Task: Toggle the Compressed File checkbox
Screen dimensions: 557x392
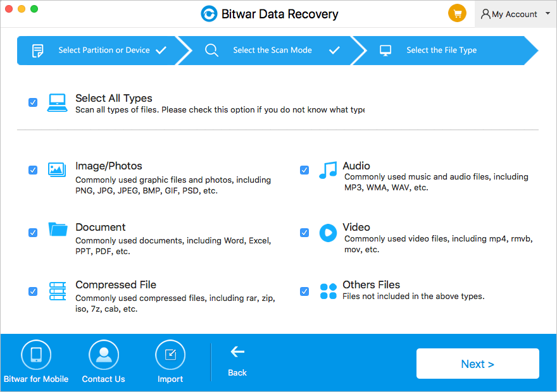Action: [33, 291]
